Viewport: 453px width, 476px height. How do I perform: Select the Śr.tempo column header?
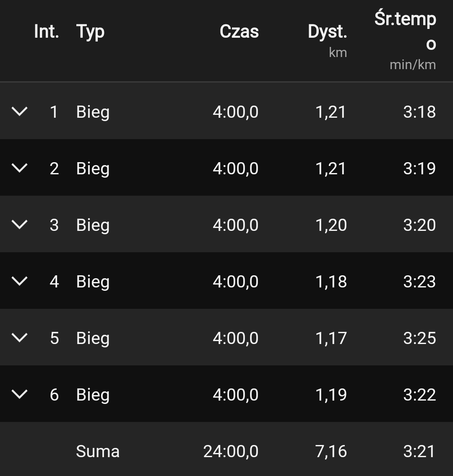click(x=405, y=38)
